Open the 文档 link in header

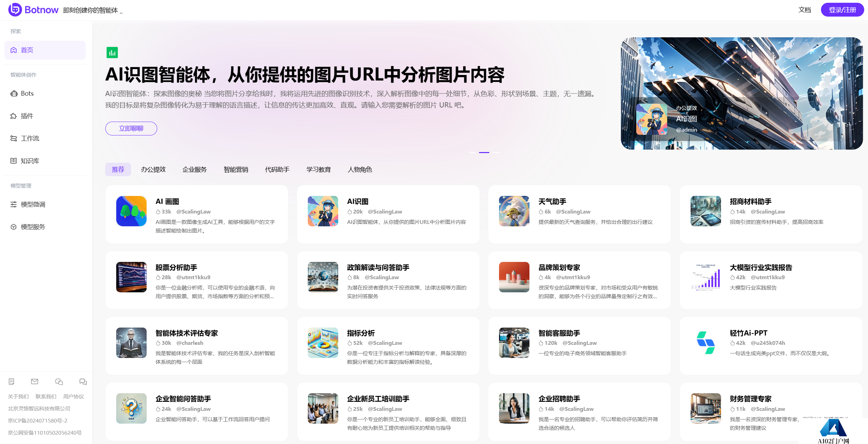805,10
